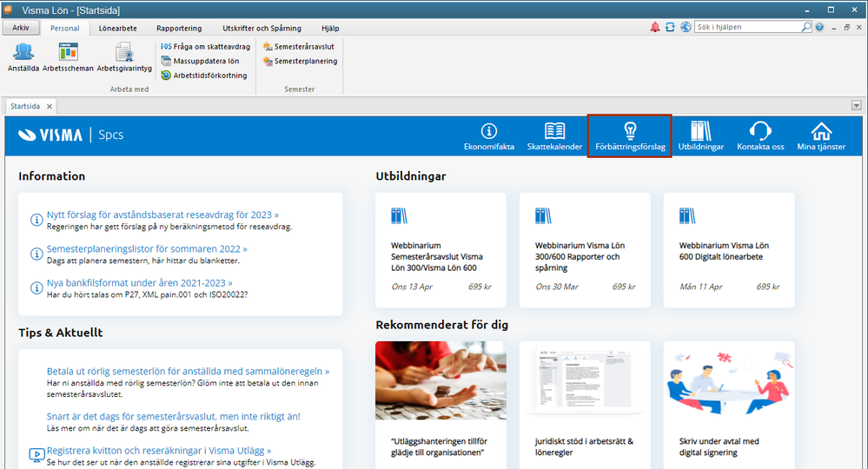
Task: Click video icon beside Registrera kvitton
Action: (36, 455)
